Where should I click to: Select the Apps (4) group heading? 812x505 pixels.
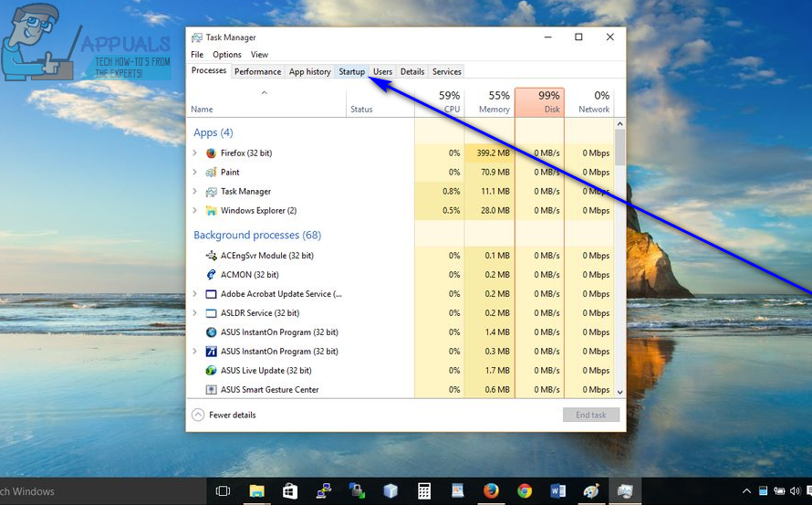[213, 132]
